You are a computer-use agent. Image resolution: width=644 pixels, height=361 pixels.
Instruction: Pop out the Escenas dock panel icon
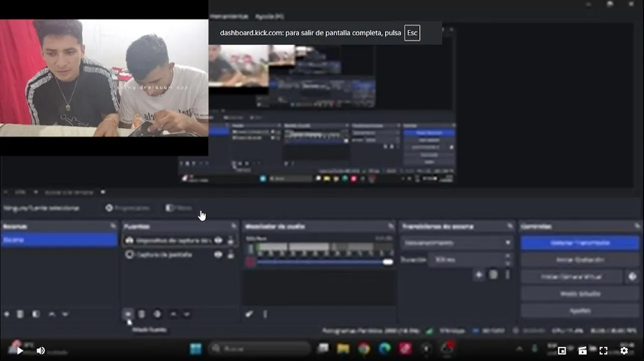pos(113,227)
